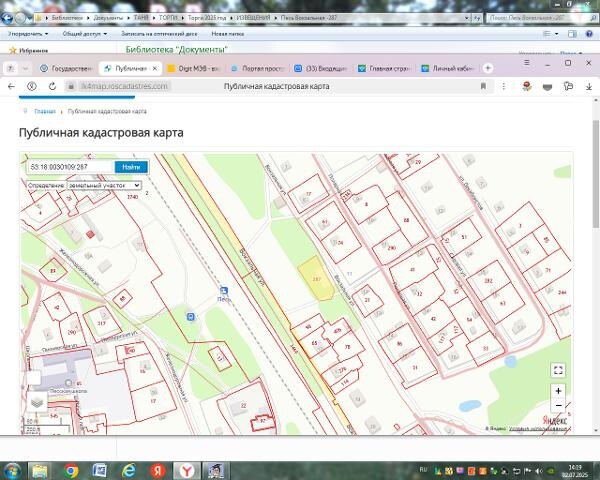Click the 'Песь' railway station icon

pos(224,291)
